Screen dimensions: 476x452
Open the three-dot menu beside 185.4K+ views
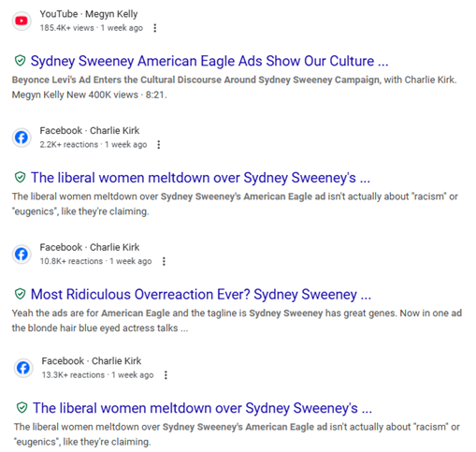[x=155, y=28]
